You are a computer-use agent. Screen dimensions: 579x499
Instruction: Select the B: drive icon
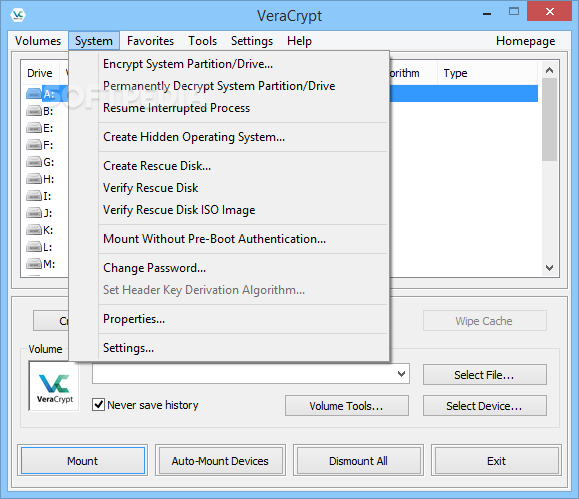click(34, 111)
